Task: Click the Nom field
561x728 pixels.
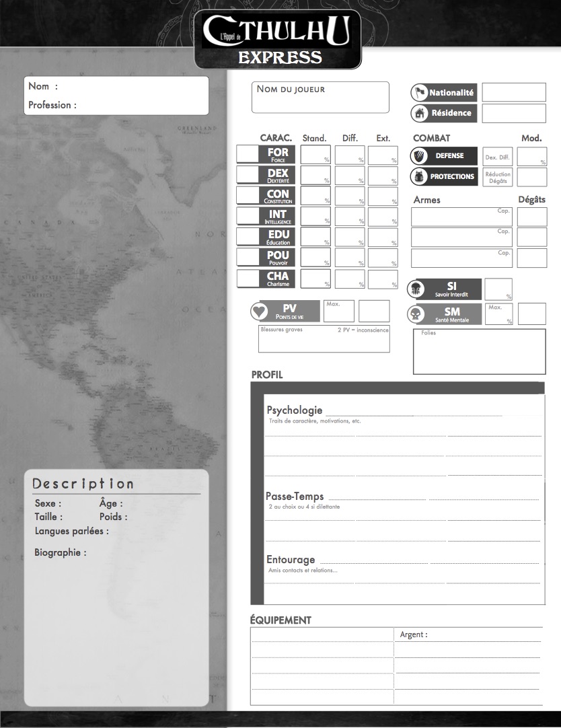Action: (x=116, y=86)
